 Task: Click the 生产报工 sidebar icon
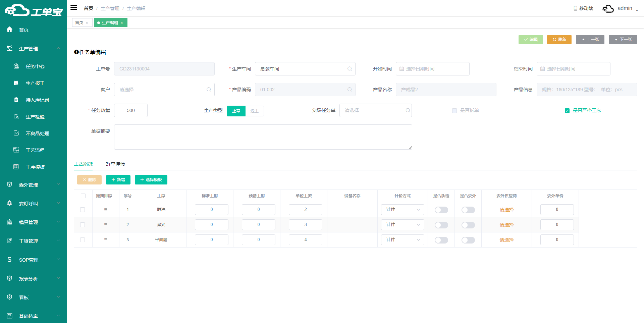[x=16, y=83]
